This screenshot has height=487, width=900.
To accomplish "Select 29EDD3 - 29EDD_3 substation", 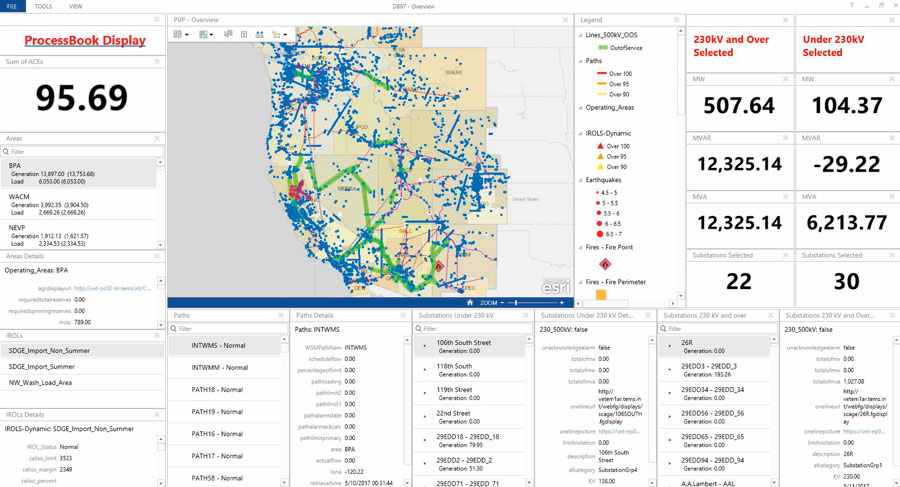I will coord(713,370).
